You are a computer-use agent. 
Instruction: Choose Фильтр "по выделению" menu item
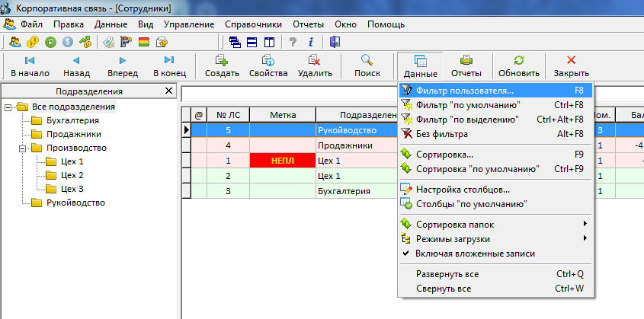coord(495,120)
